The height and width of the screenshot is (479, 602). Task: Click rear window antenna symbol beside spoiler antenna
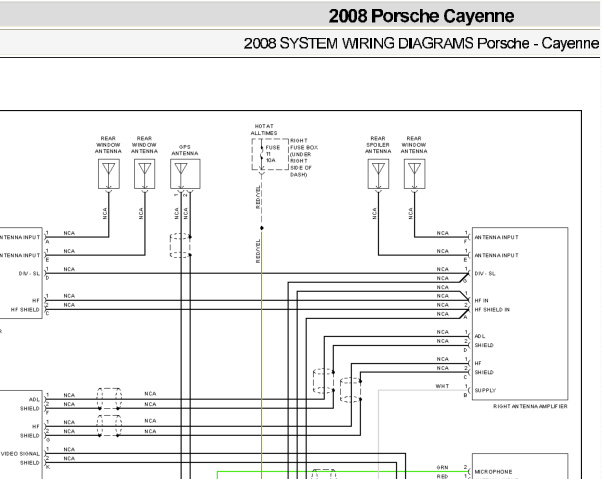click(414, 174)
